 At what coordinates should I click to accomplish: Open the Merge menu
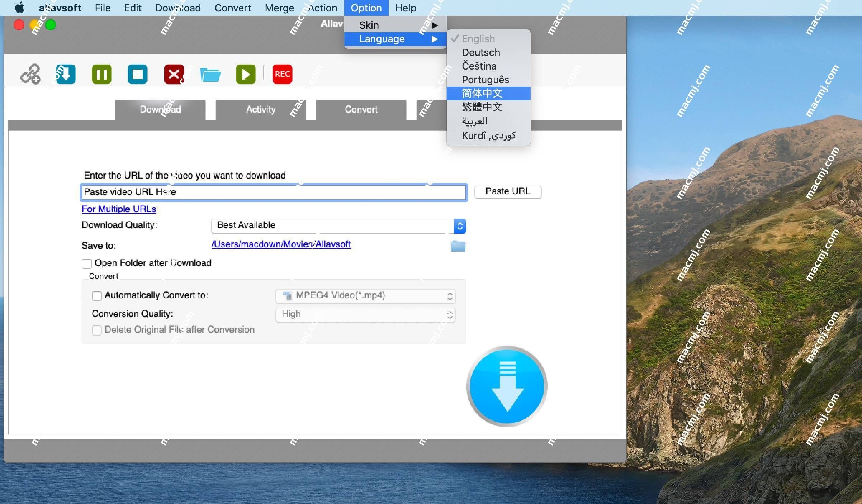(279, 8)
